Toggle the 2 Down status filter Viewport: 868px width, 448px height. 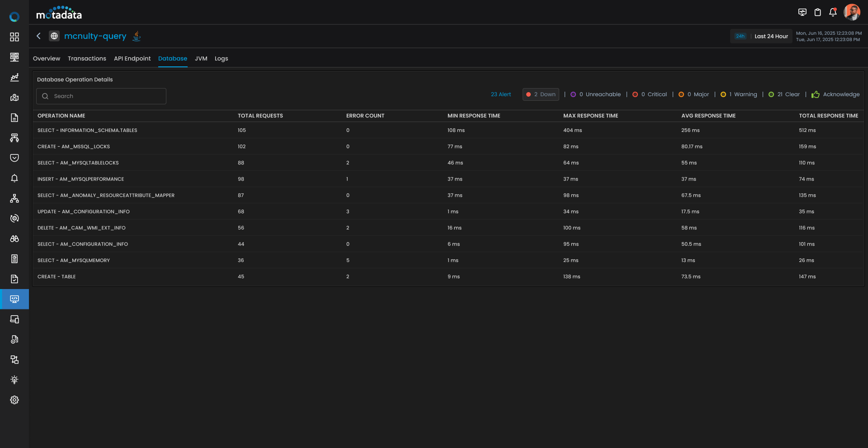pyautogui.click(x=541, y=94)
